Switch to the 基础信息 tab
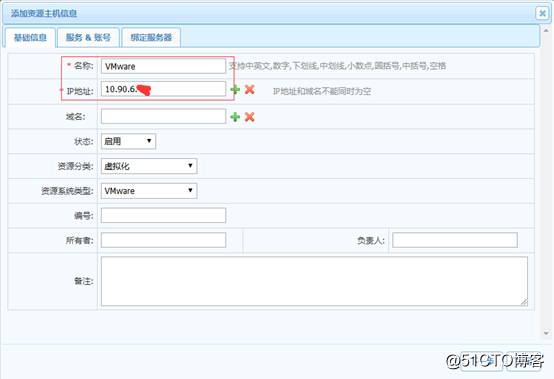 click(30, 37)
